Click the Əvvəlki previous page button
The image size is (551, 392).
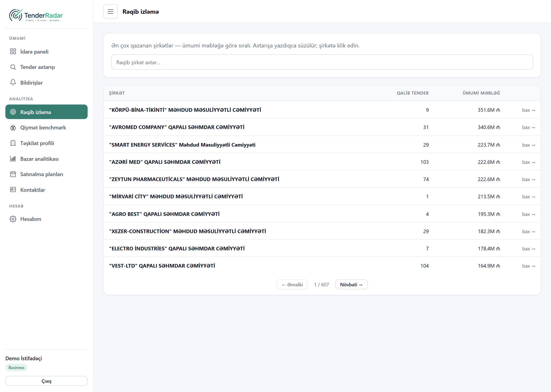(292, 285)
